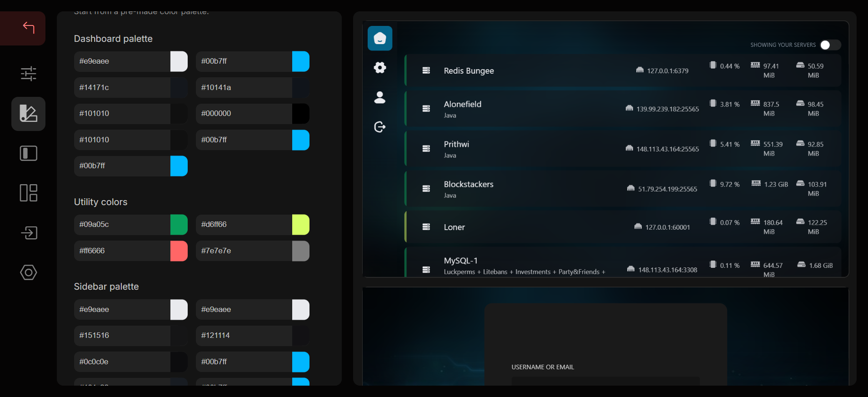
Task: Click the user account icon in preview
Action: point(380,97)
